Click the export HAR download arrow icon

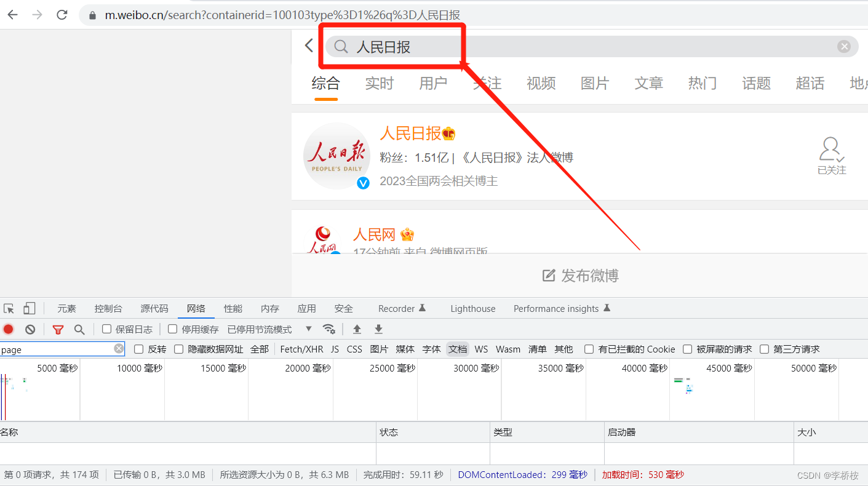click(378, 329)
